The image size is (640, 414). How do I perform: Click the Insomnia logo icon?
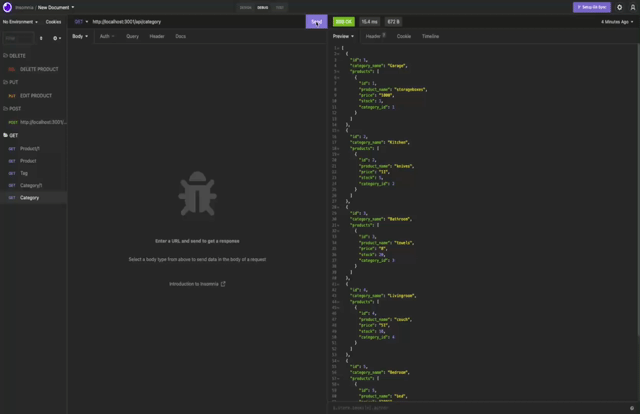7,7
